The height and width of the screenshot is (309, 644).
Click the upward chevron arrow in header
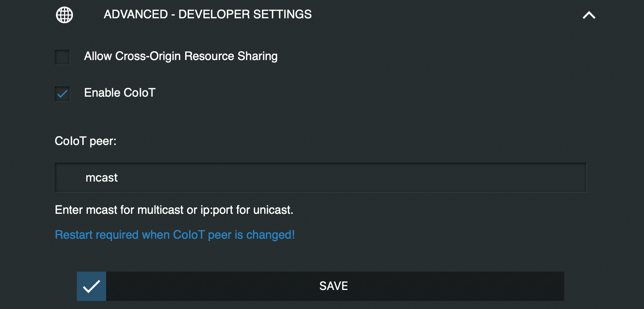click(589, 15)
